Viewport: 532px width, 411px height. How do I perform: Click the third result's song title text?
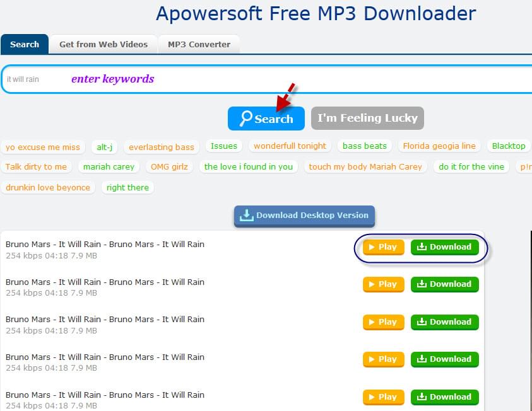[105, 319]
